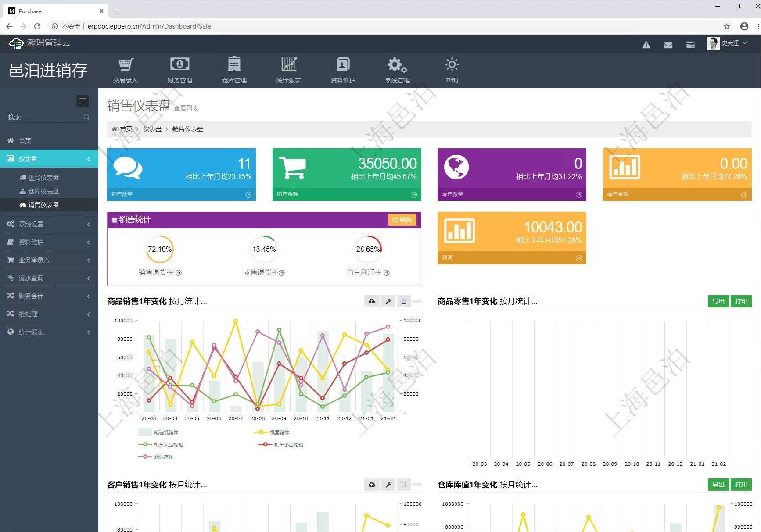Click 打印 button for 仓库库值 chart

coord(741,485)
